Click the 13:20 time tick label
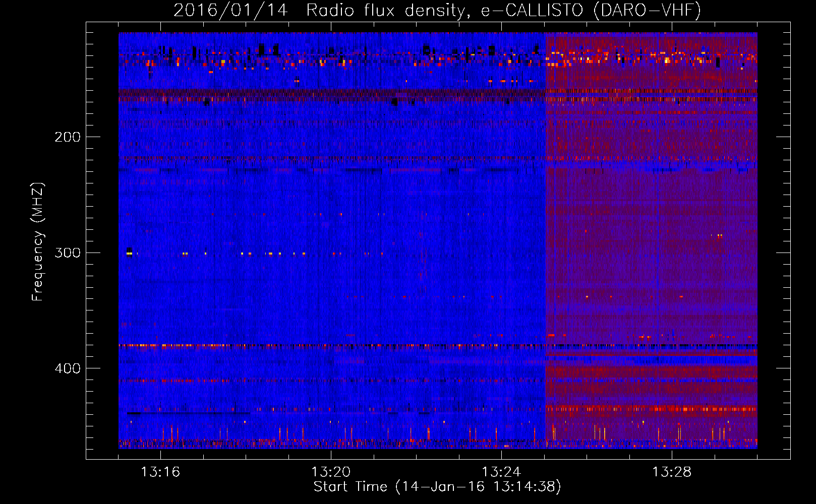Image resolution: width=816 pixels, height=504 pixels. point(331,472)
